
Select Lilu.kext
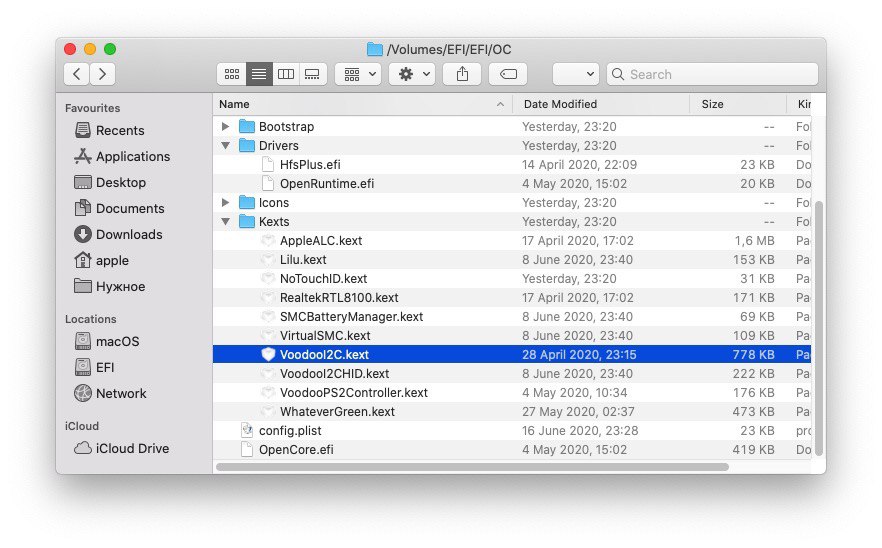512,260
